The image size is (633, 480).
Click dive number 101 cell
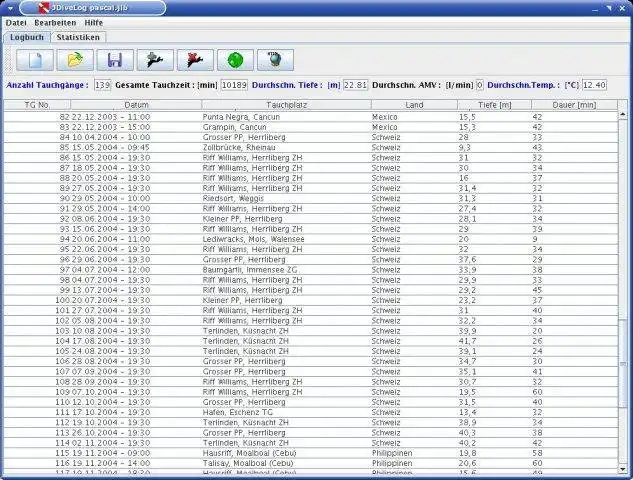click(63, 310)
